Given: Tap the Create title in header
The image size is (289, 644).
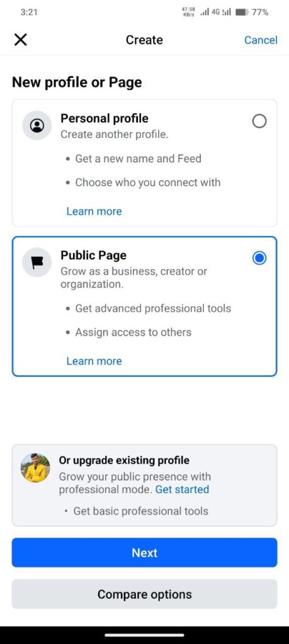Looking at the screenshot, I should tap(144, 40).
